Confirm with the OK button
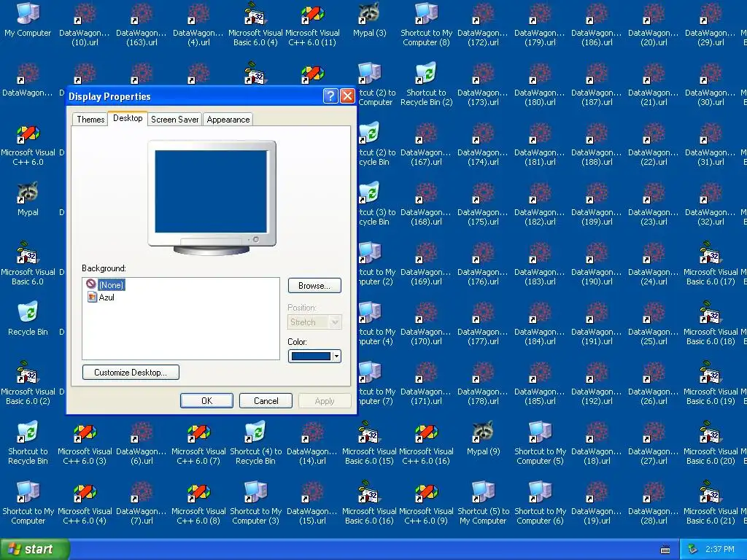The width and height of the screenshot is (747, 560). tap(206, 400)
